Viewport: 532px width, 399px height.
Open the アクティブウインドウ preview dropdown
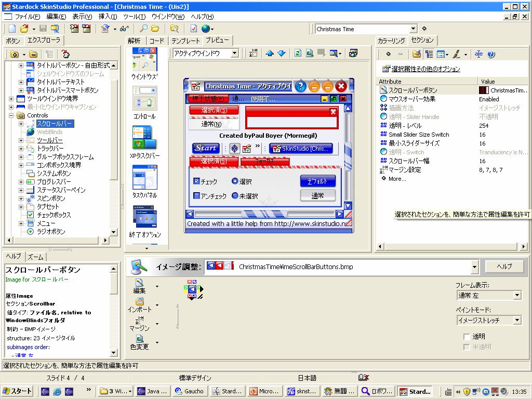pos(235,54)
